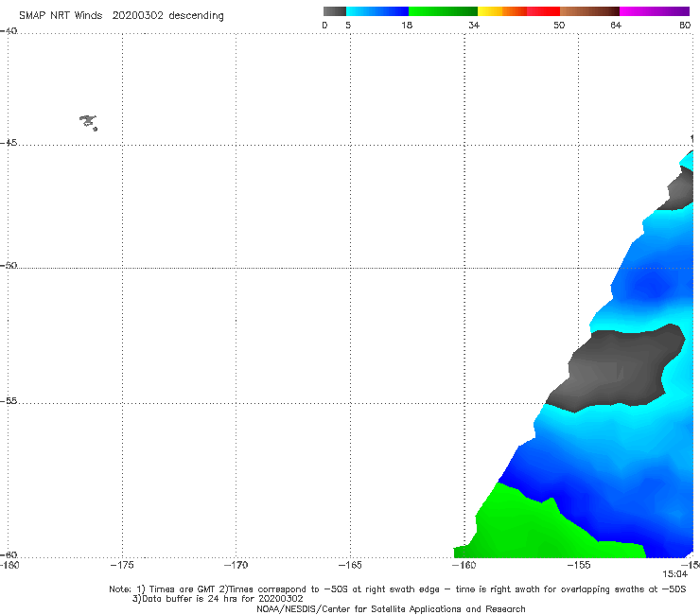Click the latitude label '-50'

pyautogui.click(x=9, y=266)
